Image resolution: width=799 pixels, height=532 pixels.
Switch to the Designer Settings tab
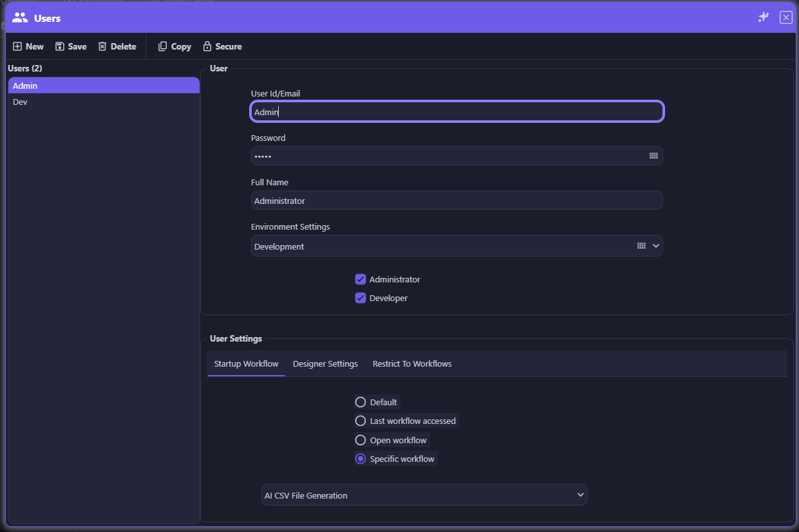[325, 363]
